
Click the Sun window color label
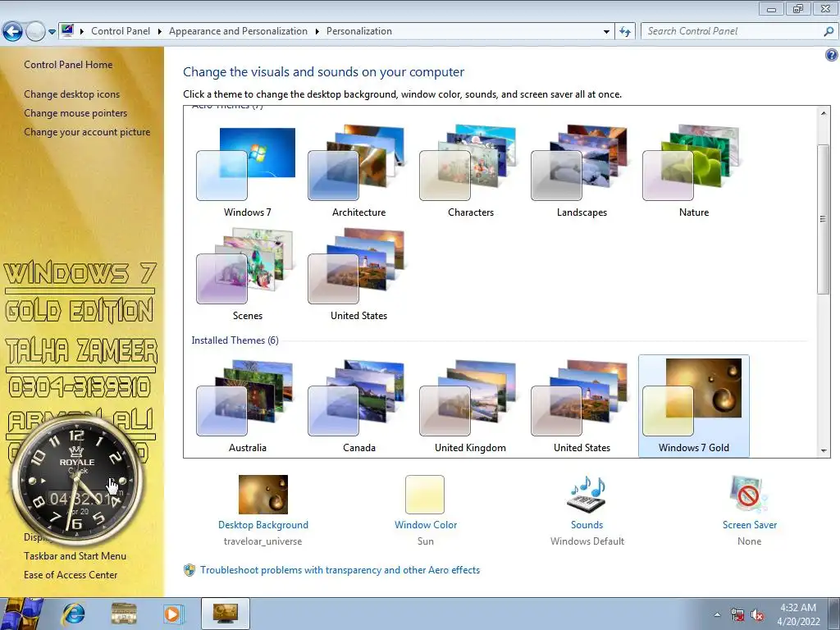pyautogui.click(x=426, y=541)
